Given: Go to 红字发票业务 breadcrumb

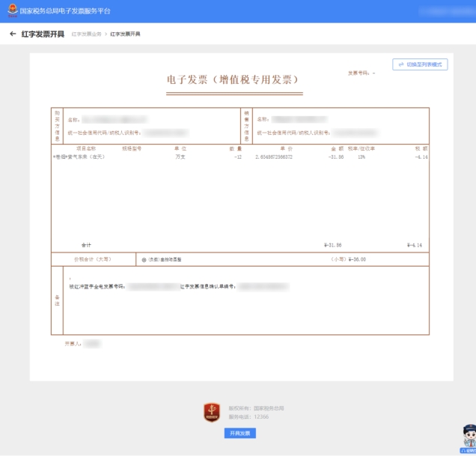Looking at the screenshot, I should pos(86,34).
